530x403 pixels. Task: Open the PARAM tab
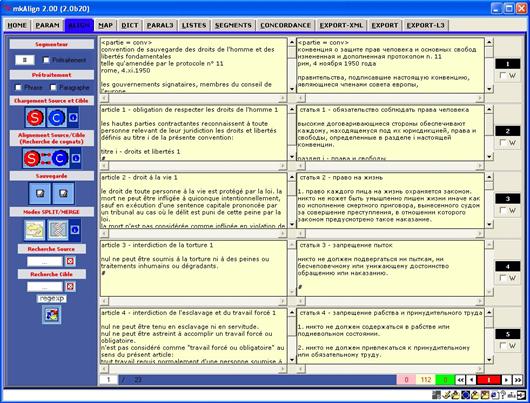[47, 25]
